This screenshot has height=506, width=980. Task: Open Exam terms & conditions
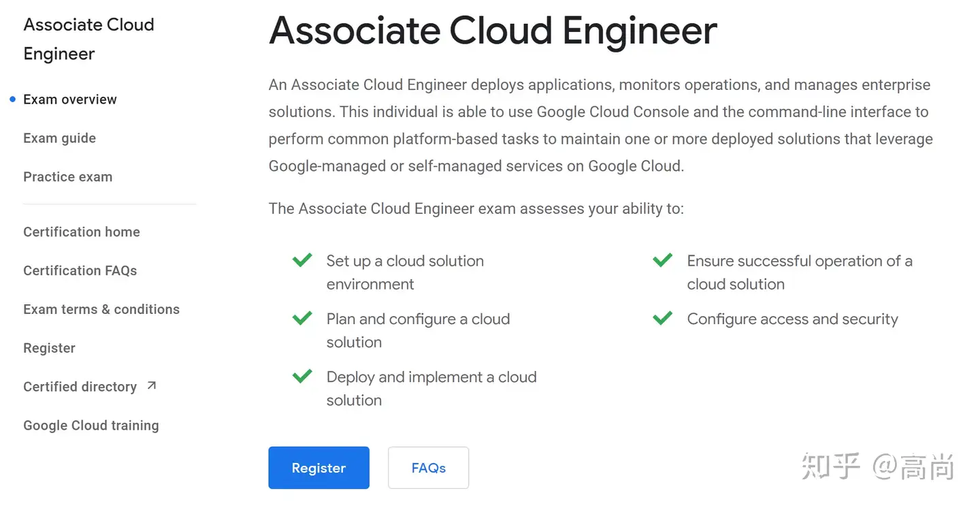(x=101, y=309)
